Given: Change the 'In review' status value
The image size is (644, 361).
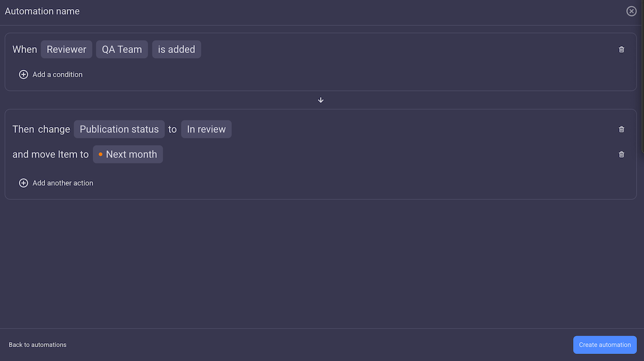Looking at the screenshot, I should [206, 129].
